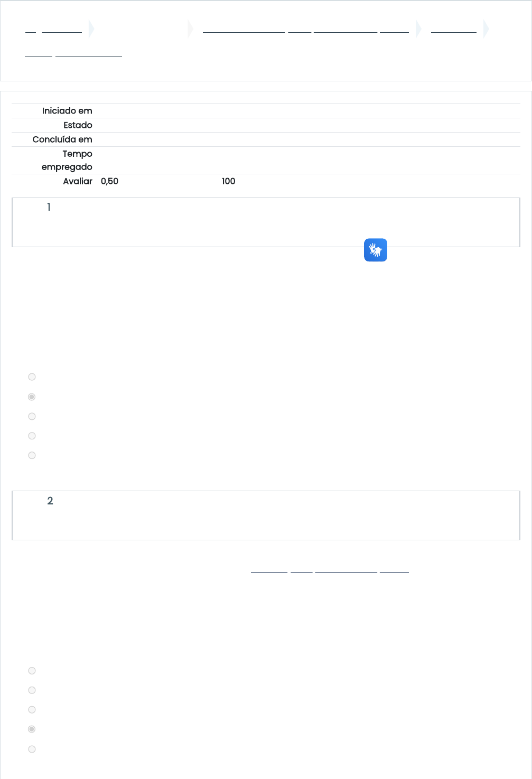Select the fourth answer choice of question 1
This screenshot has height=779, width=532.
pos(32,436)
